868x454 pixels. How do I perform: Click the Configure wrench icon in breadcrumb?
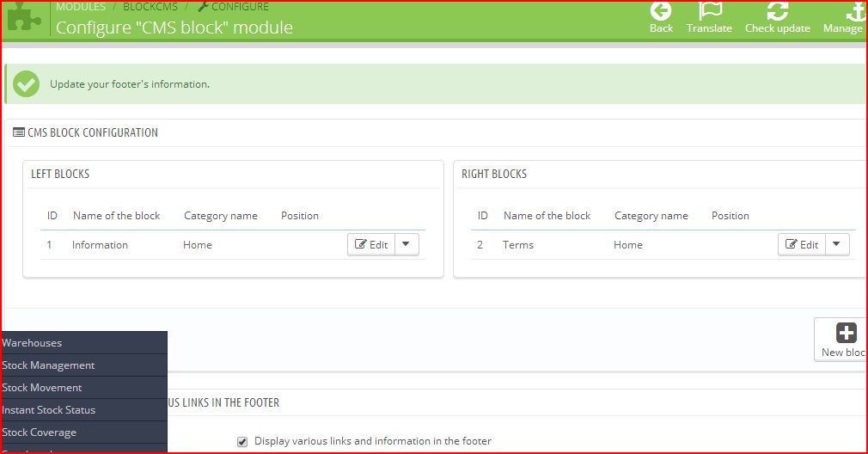[x=203, y=7]
